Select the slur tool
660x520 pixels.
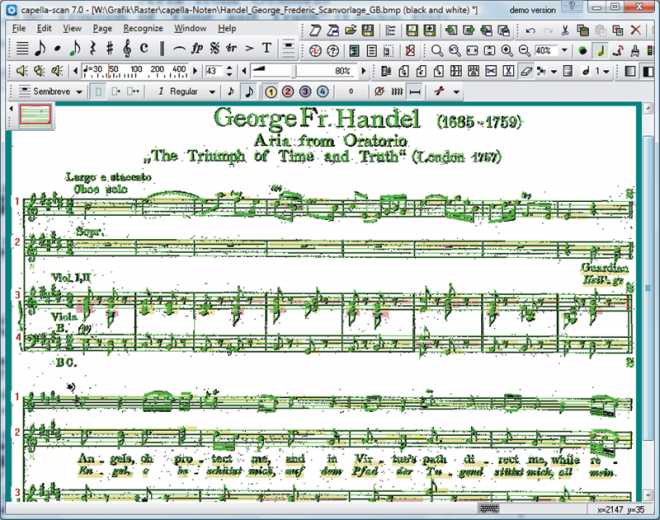(179, 48)
